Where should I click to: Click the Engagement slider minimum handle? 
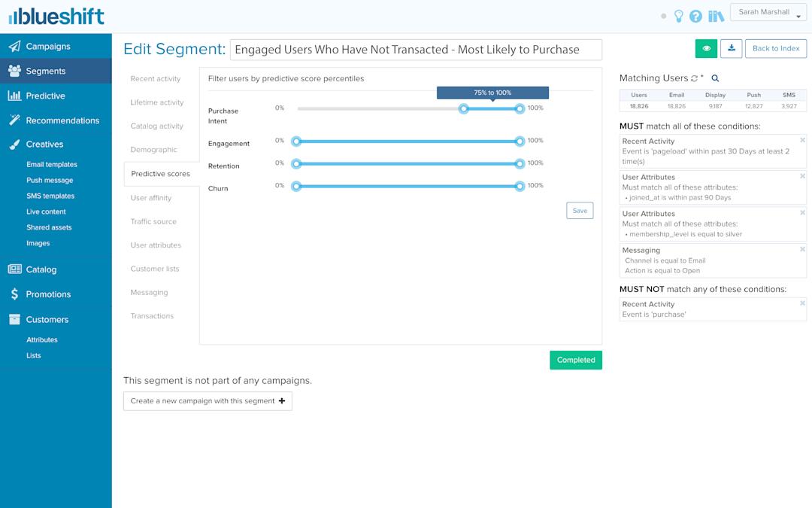coord(296,141)
